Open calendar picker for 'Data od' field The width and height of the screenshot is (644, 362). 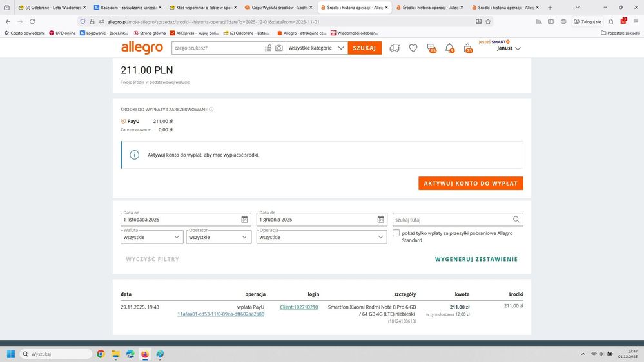click(244, 220)
